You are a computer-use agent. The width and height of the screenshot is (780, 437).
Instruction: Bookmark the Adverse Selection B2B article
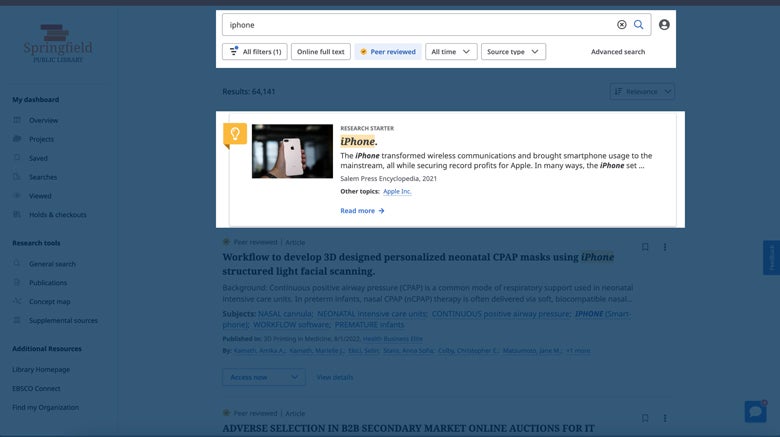coord(645,418)
